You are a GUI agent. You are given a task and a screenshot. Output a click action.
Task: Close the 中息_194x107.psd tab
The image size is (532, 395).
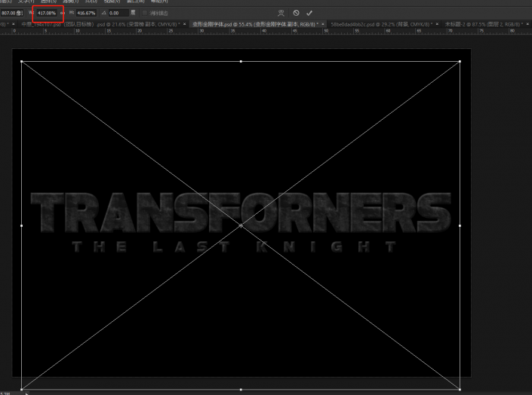(185, 23)
